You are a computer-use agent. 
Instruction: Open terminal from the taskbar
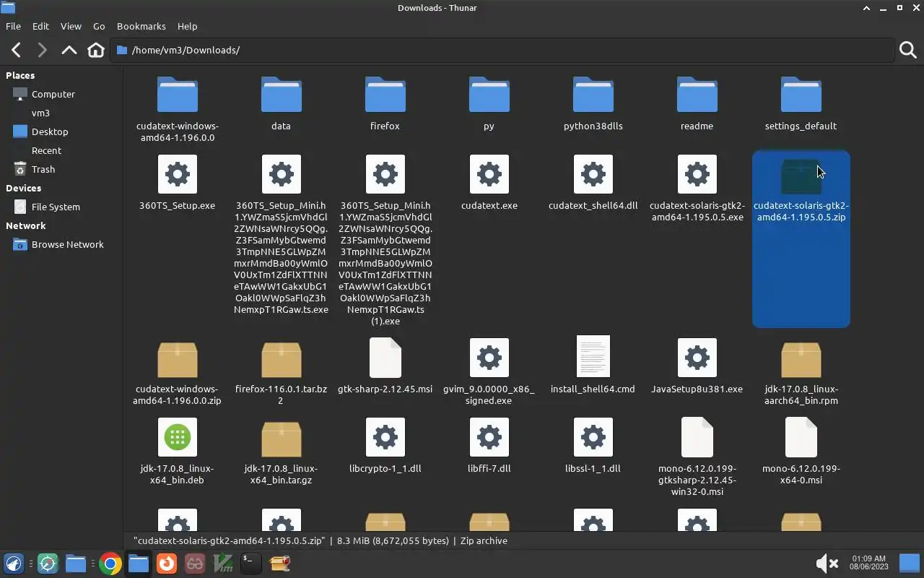pyautogui.click(x=250, y=564)
